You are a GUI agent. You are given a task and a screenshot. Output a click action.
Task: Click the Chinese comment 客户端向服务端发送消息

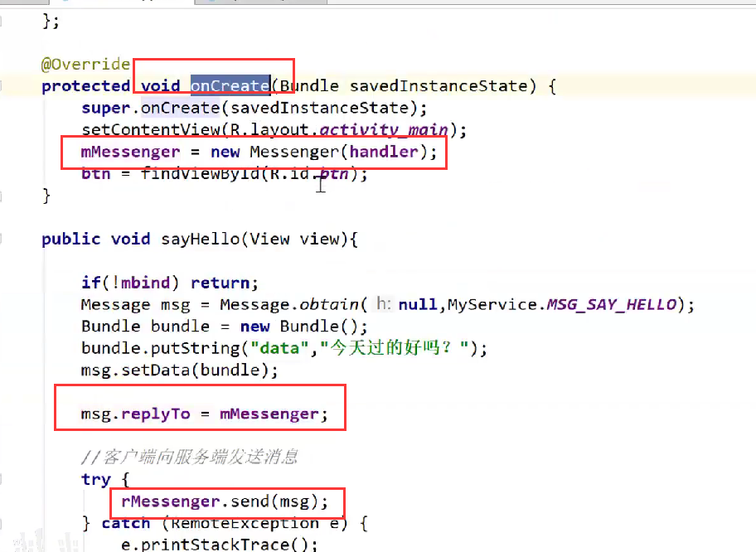200,456
